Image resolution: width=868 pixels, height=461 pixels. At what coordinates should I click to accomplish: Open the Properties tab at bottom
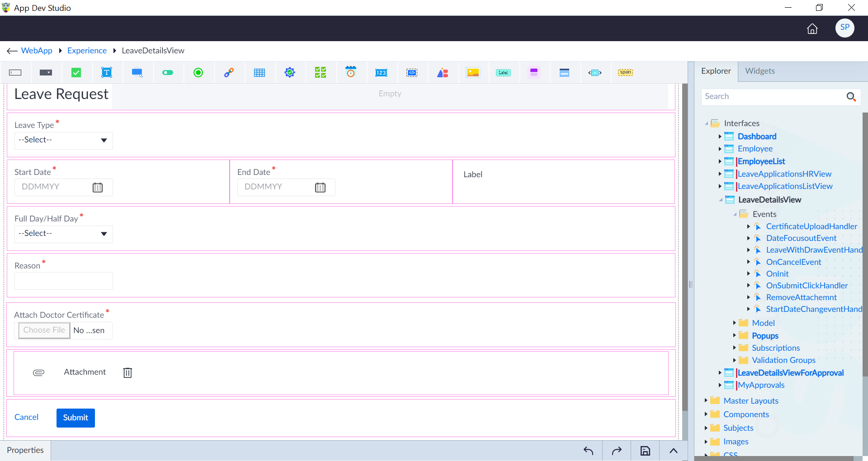[25, 450]
